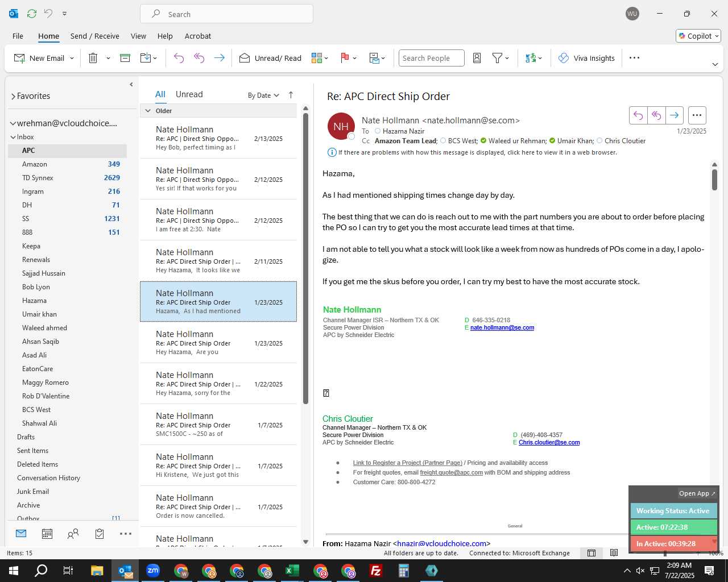728x582 pixels.
Task: Click the Search People field
Action: click(x=431, y=58)
